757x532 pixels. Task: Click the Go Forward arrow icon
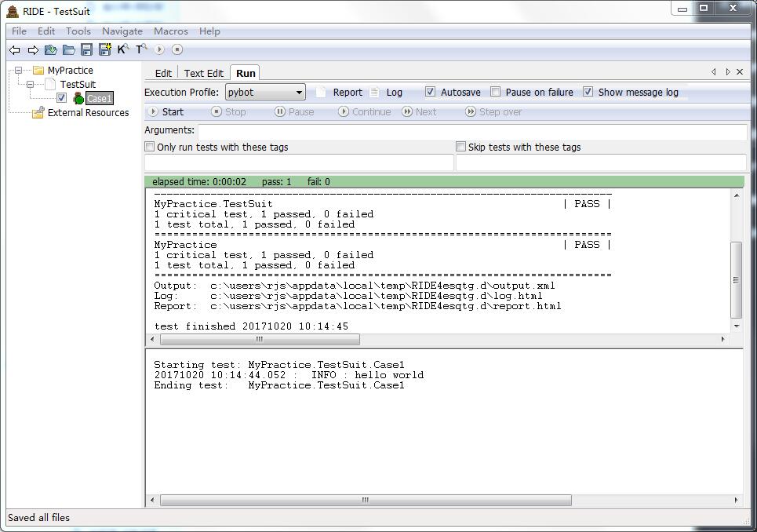[33, 50]
